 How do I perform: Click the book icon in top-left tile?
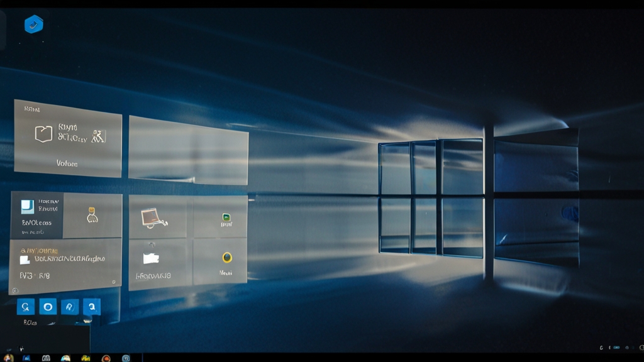pyautogui.click(x=43, y=134)
